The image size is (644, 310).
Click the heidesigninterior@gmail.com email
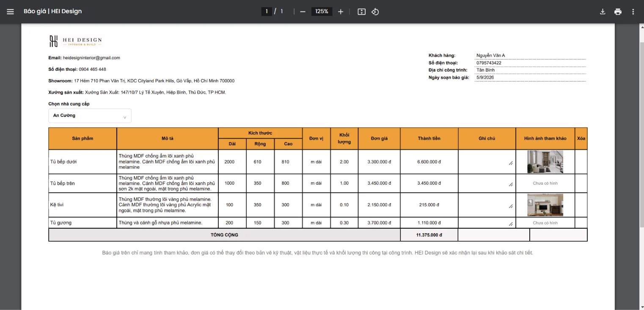click(91, 58)
